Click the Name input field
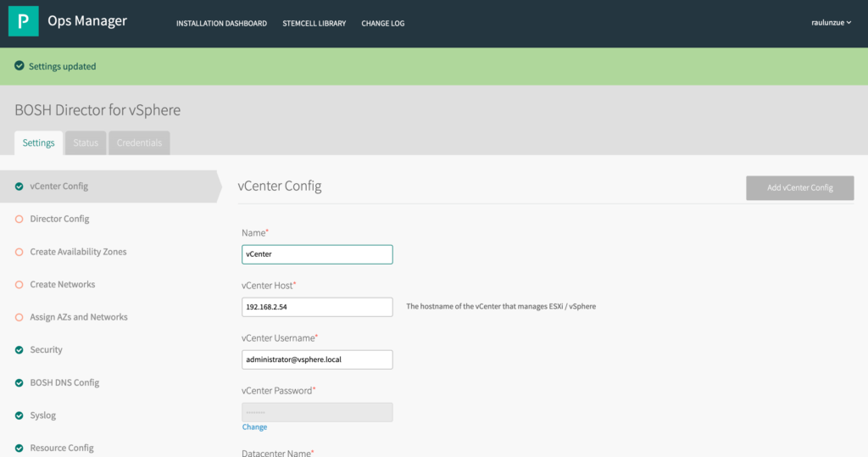The image size is (868, 457). [x=317, y=254]
